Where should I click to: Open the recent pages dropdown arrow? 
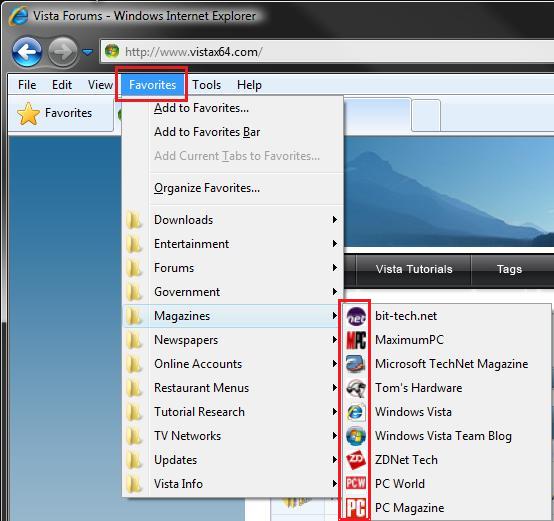(87, 52)
